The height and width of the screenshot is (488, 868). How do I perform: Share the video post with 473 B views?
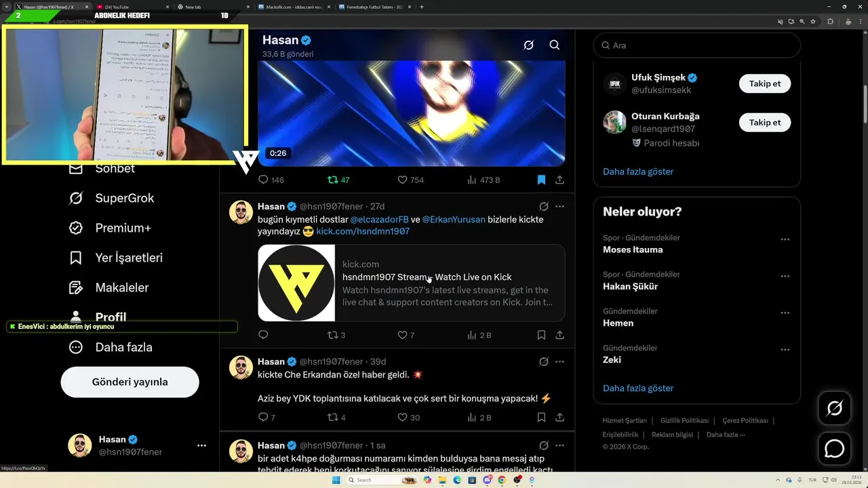point(559,180)
